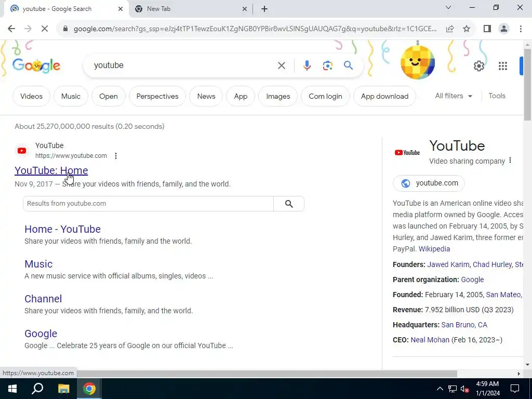Select the App download filter chip
Viewport: 532px width, 399px height.
point(384,96)
